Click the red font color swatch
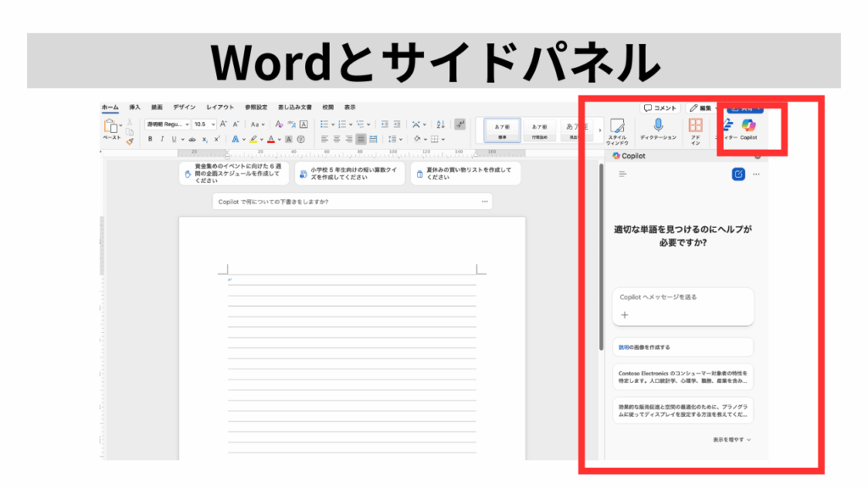Viewport: 868px width, 488px height. [270, 139]
